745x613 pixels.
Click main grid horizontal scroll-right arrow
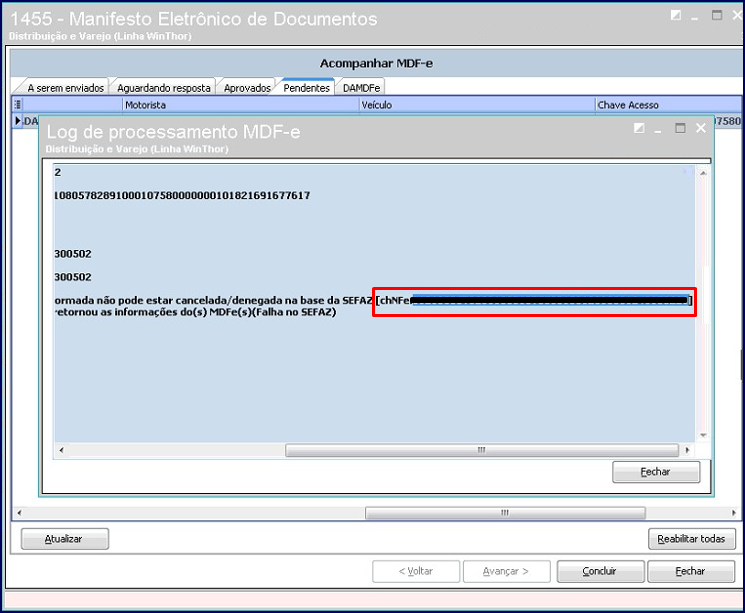[x=734, y=513]
